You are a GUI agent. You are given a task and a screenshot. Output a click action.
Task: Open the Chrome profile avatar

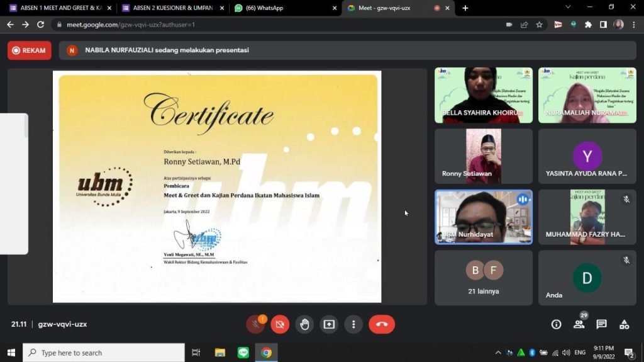click(619, 25)
